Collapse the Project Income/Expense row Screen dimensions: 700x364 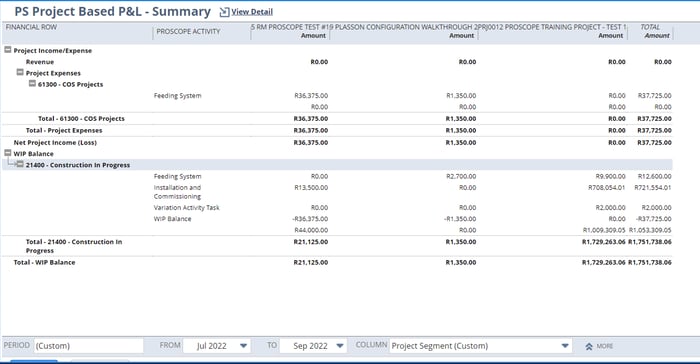(x=8, y=50)
